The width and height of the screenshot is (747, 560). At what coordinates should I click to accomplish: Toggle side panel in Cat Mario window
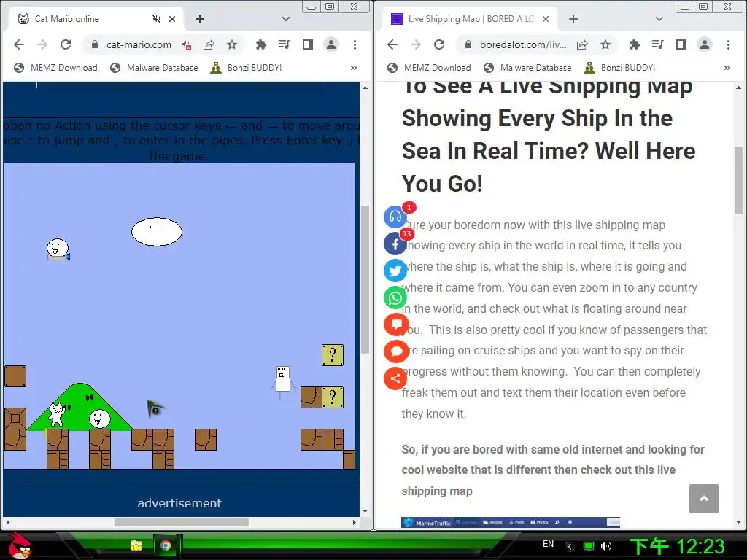tap(308, 44)
